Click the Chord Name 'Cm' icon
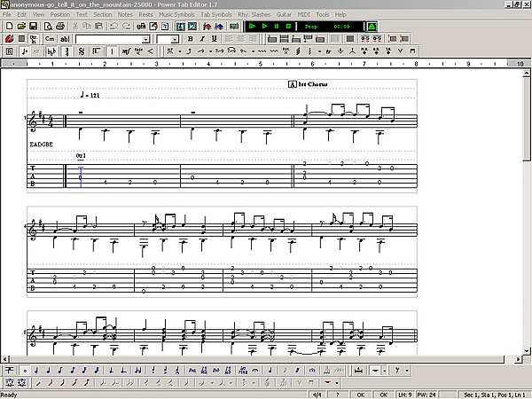The height and width of the screenshot is (399, 532). tap(49, 39)
